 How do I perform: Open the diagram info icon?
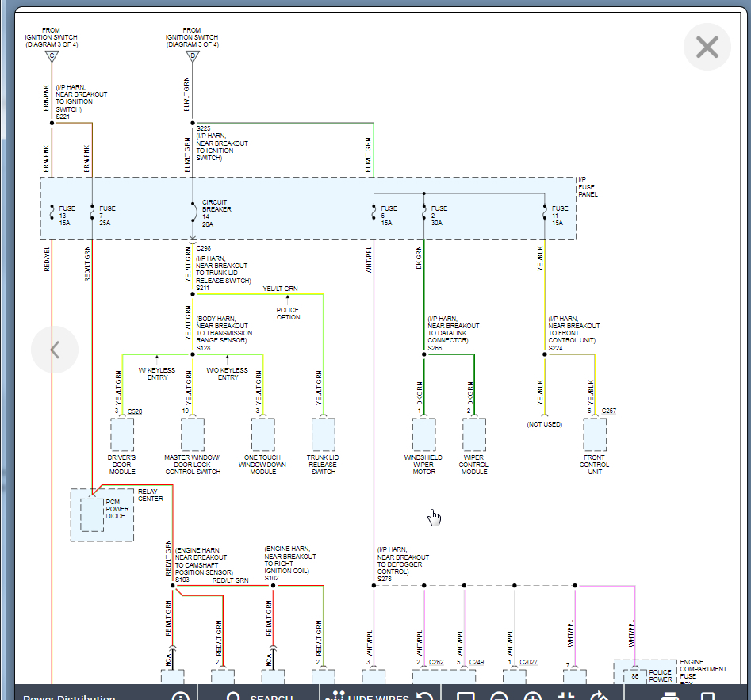tap(181, 697)
